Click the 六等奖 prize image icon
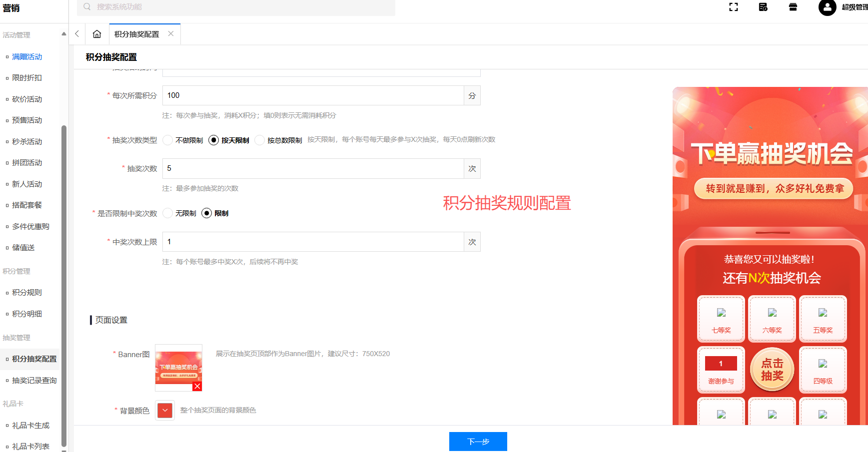This screenshot has height=452, width=868. [772, 313]
